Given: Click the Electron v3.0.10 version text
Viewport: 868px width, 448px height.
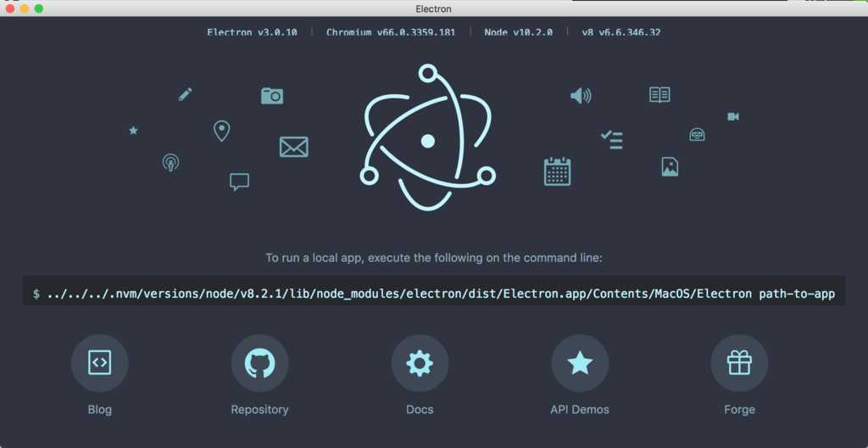Looking at the screenshot, I should [252, 32].
